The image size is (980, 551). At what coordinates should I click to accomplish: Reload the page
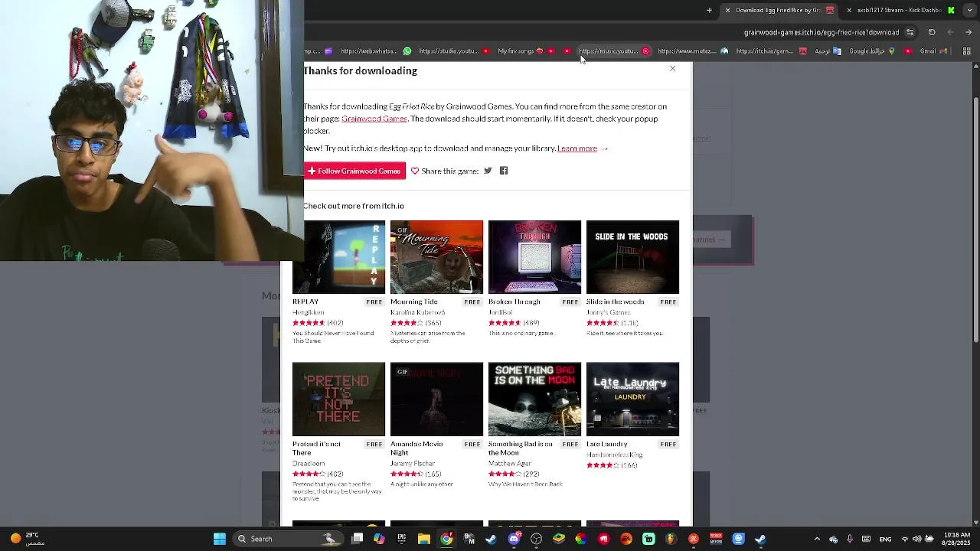pyautogui.click(x=932, y=32)
